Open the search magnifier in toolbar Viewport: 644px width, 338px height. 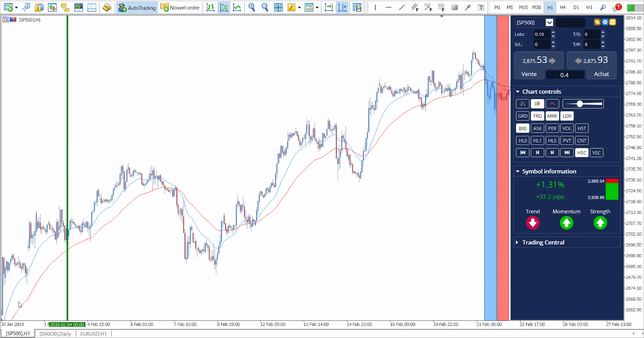coord(603,7)
